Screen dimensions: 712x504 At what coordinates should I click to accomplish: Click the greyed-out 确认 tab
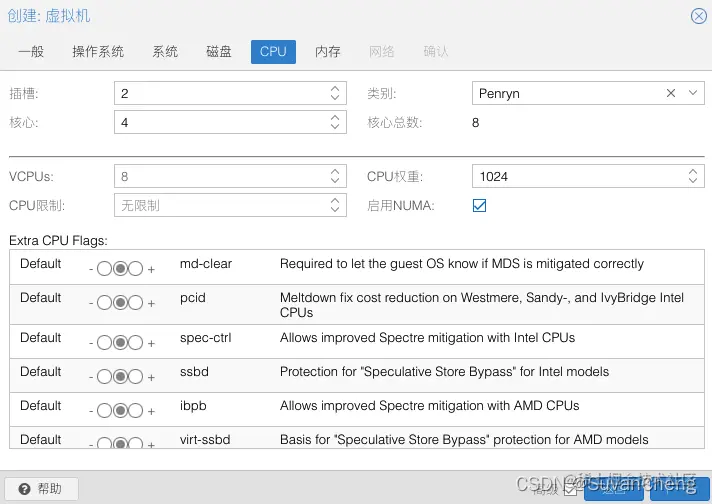click(435, 52)
